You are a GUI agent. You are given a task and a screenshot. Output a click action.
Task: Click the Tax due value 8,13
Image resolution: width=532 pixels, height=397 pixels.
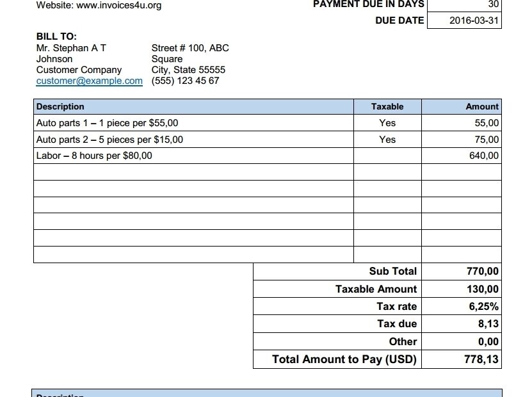(x=487, y=324)
